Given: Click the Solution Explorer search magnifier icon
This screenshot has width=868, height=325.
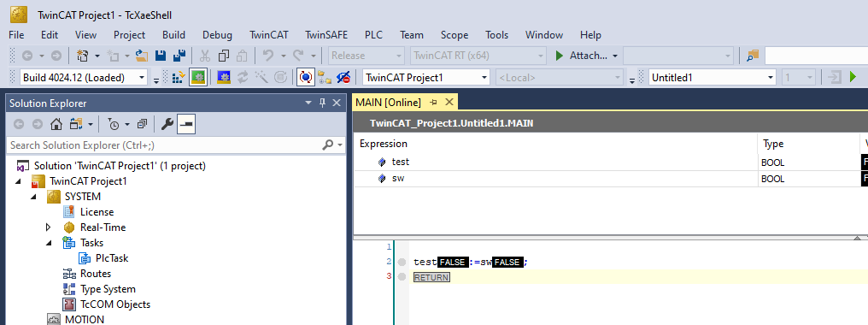Looking at the screenshot, I should click(x=327, y=145).
